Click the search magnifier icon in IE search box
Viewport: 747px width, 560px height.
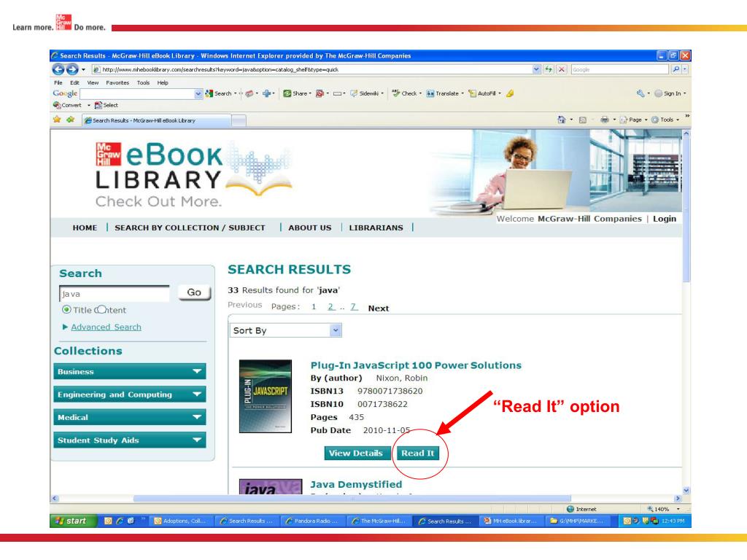676,69
